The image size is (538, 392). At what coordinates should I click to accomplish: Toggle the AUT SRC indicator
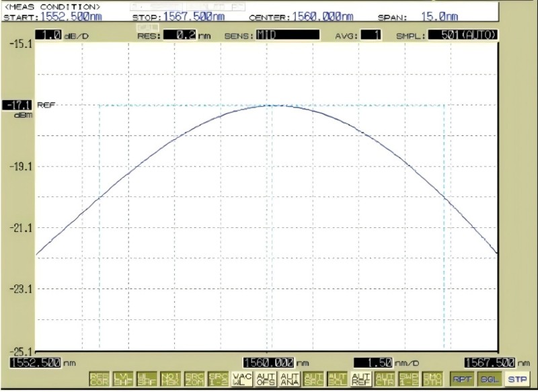[x=313, y=379]
